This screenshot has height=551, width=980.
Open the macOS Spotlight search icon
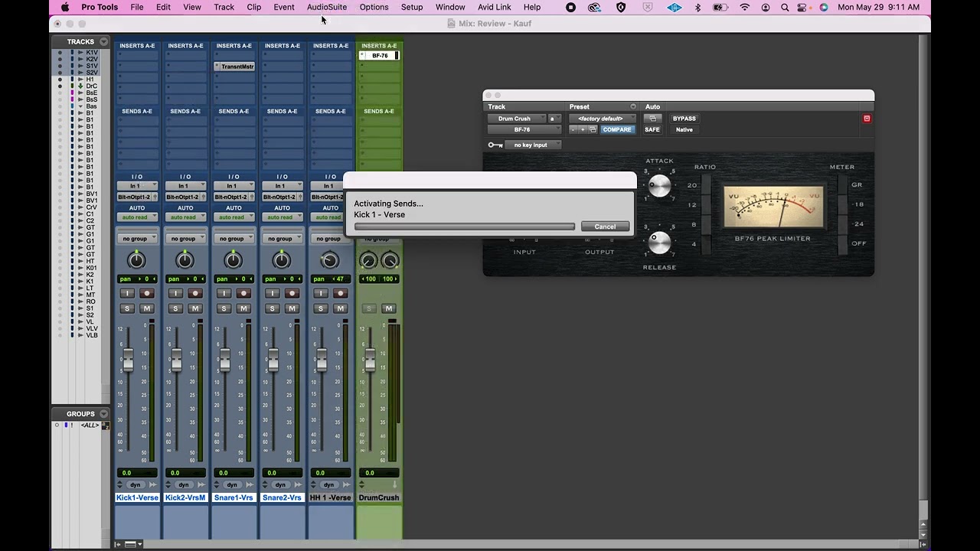(x=785, y=7)
